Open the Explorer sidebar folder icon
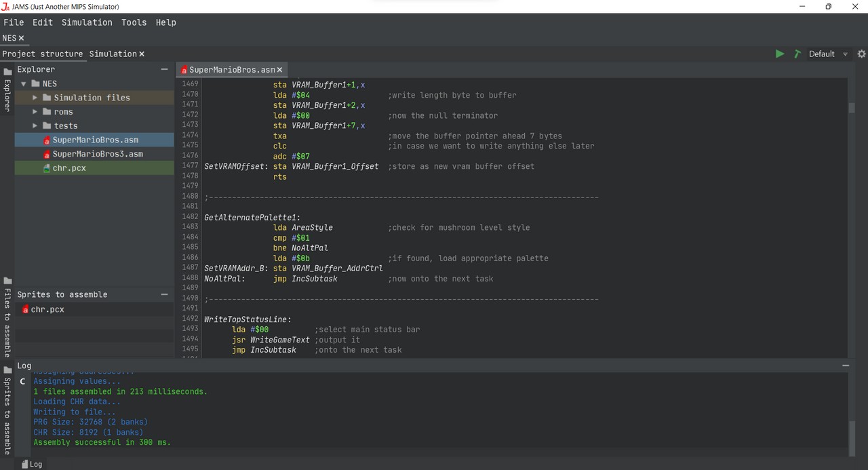Image resolution: width=868 pixels, height=470 pixels. tap(7, 72)
